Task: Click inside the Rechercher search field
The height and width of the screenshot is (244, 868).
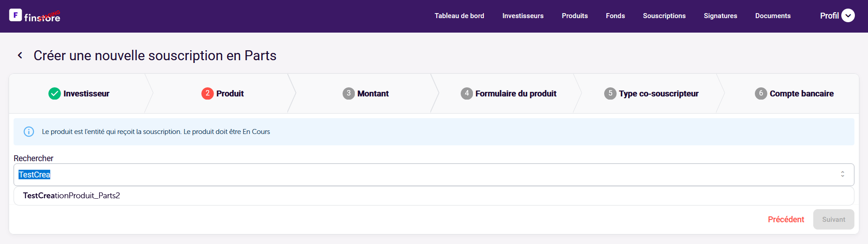Action: tap(407, 175)
